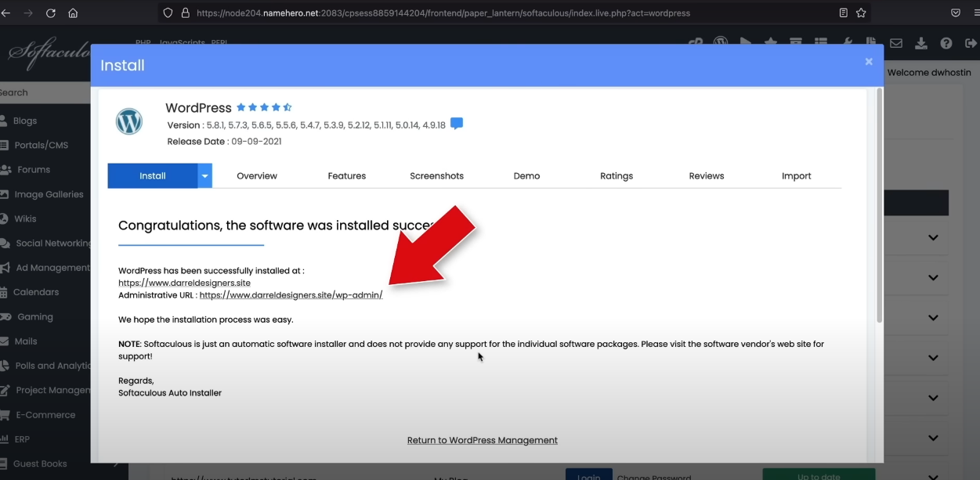Viewport: 980px width, 480px height.
Task: Click the padlock site security icon
Action: tap(186, 13)
